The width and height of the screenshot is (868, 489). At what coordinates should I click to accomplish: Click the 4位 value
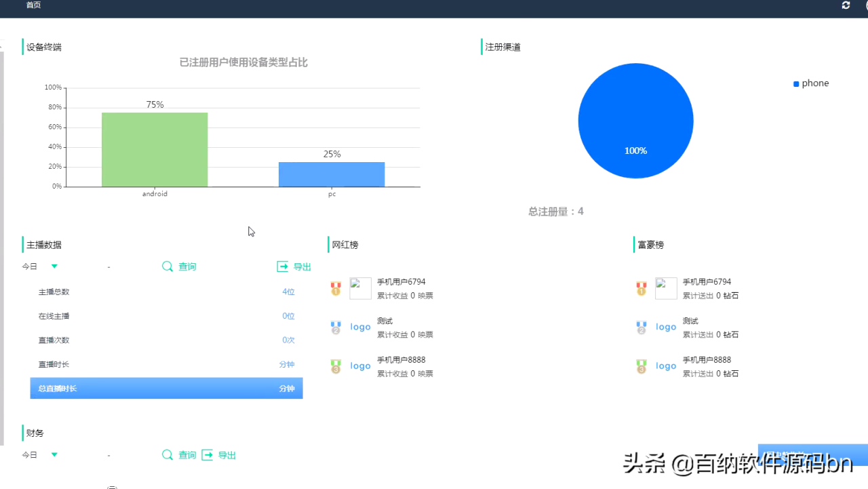coord(288,292)
